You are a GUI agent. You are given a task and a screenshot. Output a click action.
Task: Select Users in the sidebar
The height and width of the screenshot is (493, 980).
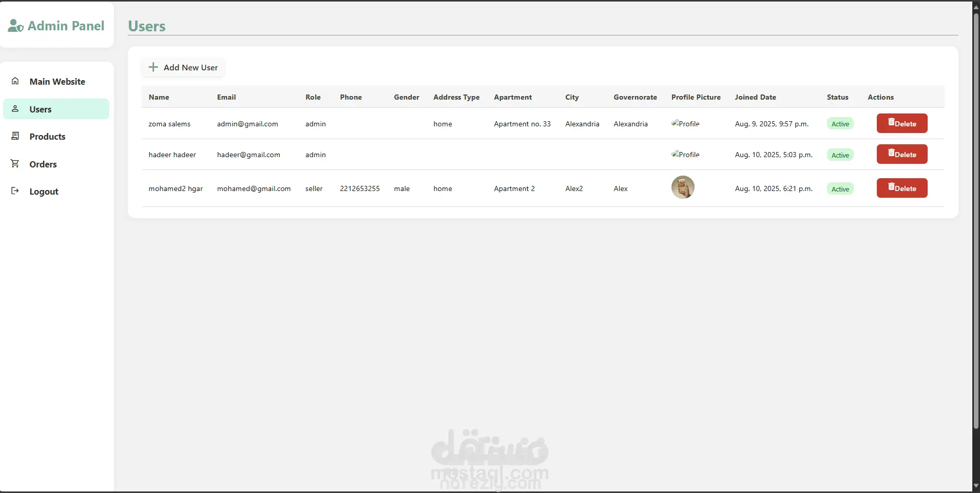(x=56, y=109)
